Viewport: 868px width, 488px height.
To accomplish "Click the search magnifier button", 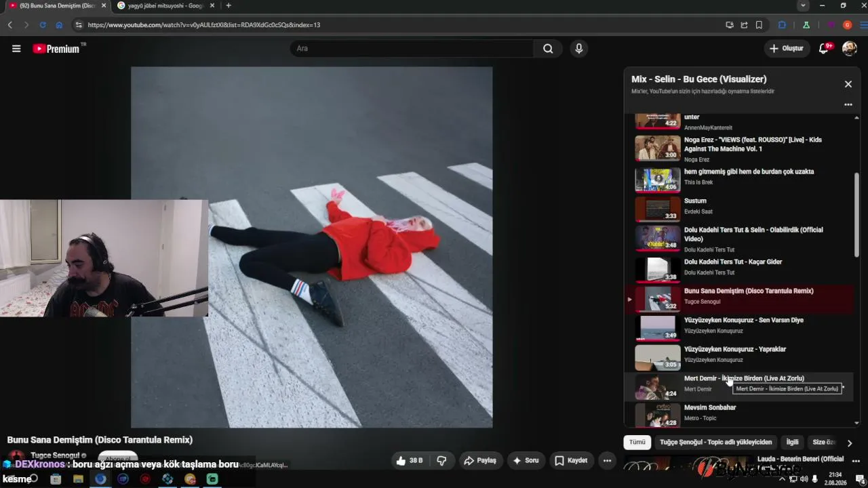I will 548,48.
